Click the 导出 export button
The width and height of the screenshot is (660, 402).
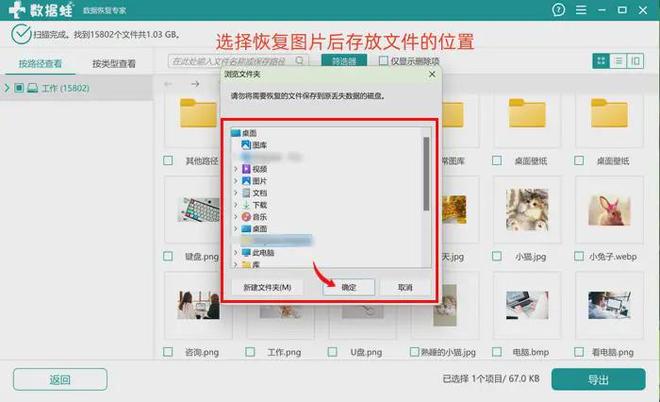click(x=598, y=380)
